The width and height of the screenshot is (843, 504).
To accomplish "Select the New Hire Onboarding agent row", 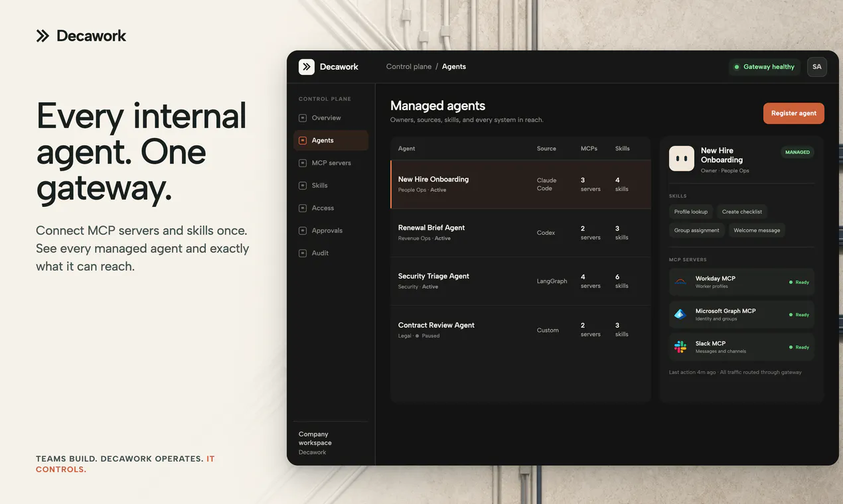I will click(520, 184).
